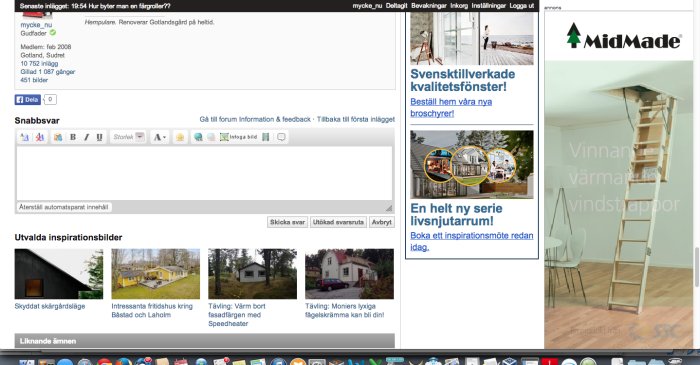Open the smiley picker icon
The image size is (700, 365).
point(180,137)
